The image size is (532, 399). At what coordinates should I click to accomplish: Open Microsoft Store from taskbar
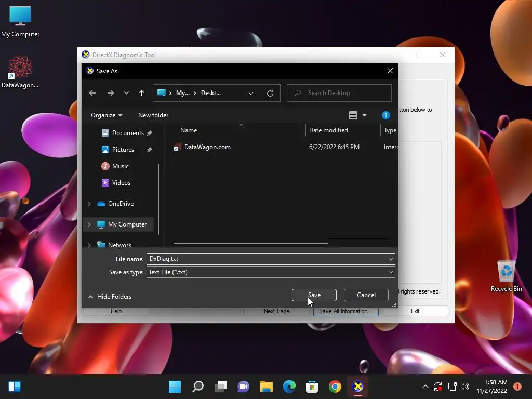click(x=312, y=387)
